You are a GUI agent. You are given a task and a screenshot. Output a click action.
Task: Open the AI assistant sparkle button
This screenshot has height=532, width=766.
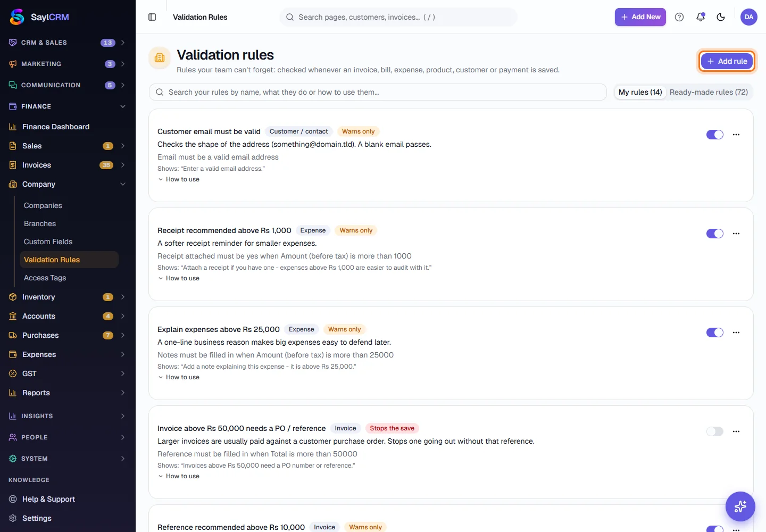coord(740,506)
